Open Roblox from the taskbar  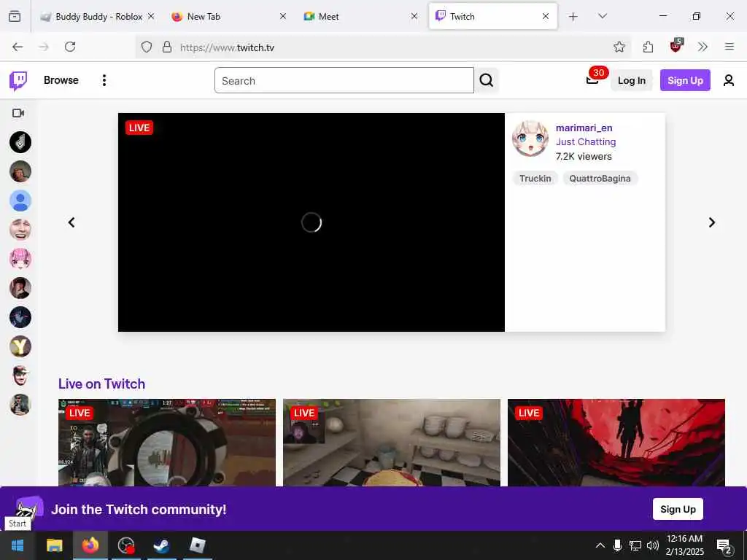point(197,545)
